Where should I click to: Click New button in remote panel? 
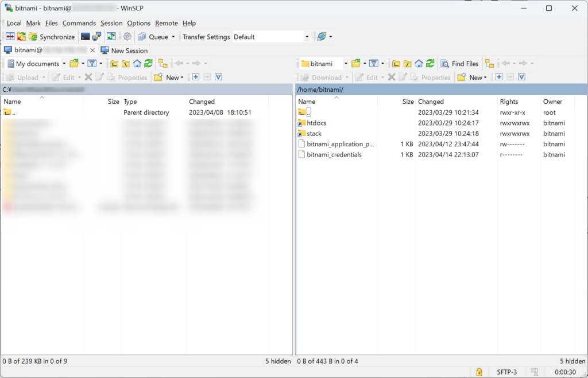[472, 77]
